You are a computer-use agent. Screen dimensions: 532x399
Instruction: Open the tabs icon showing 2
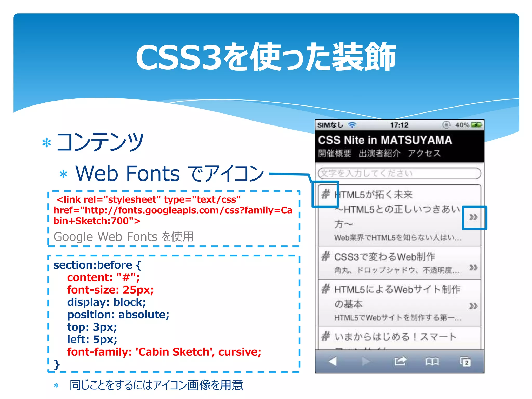(465, 361)
